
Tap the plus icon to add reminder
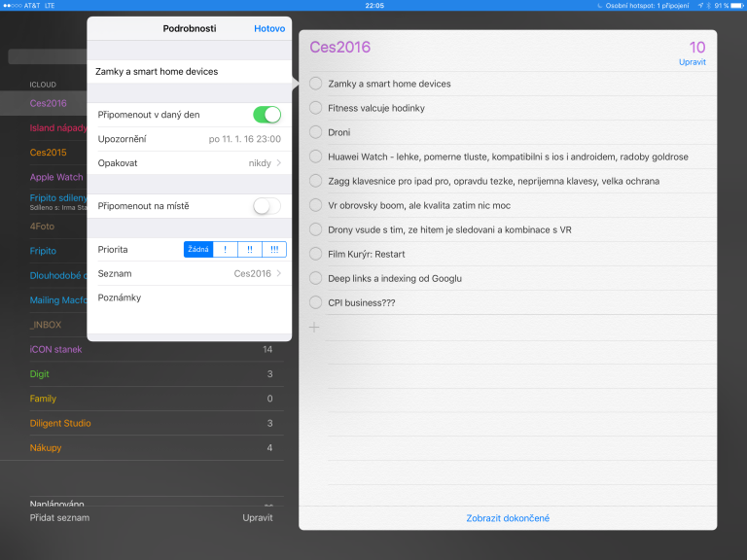pos(314,328)
